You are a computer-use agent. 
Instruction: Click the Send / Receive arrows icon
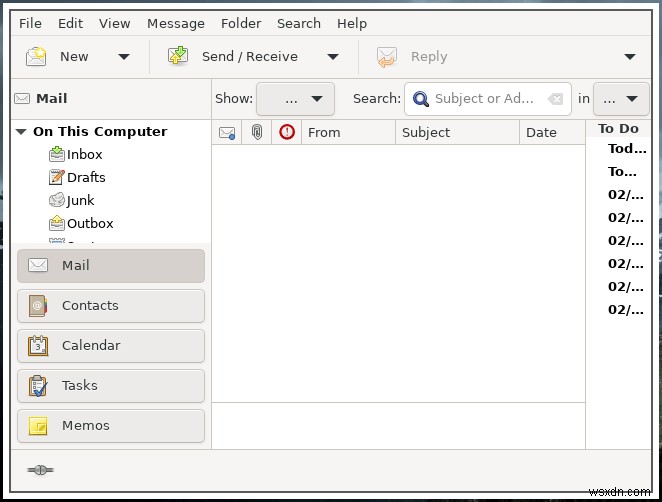178,56
